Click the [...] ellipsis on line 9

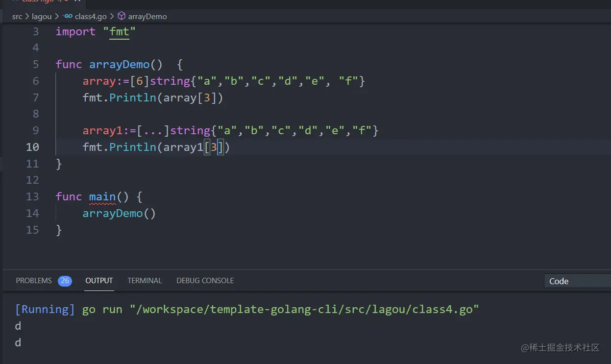pyautogui.click(x=153, y=131)
